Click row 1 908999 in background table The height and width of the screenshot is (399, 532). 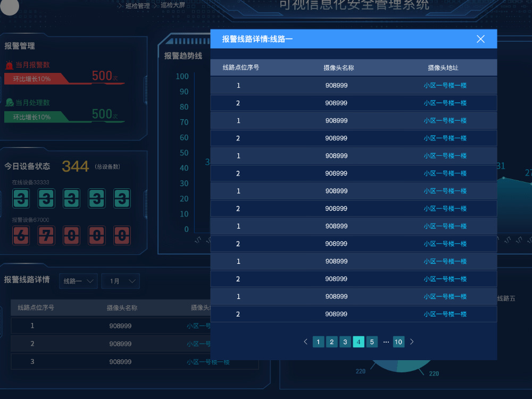pyautogui.click(x=120, y=326)
